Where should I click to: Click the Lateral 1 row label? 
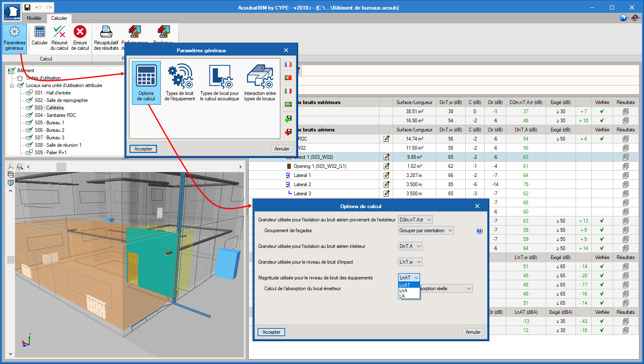tap(302, 175)
